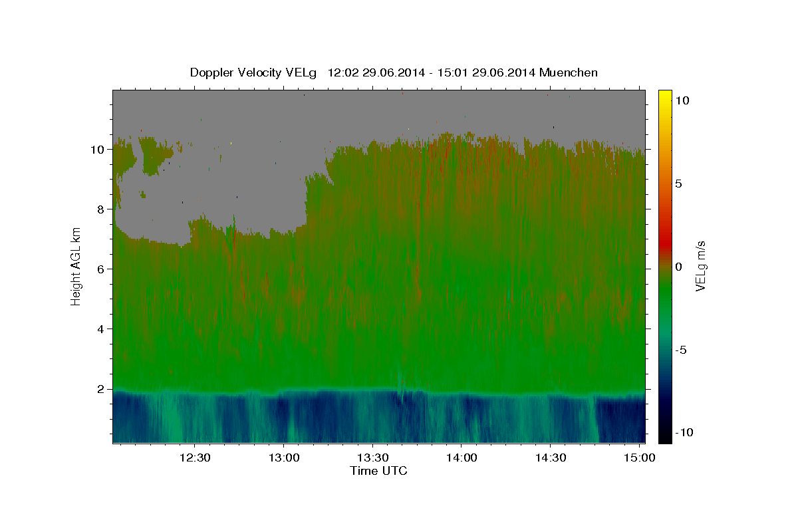Click the '15:00' time tick label
This screenshot has height=532, width=798.
[640, 458]
